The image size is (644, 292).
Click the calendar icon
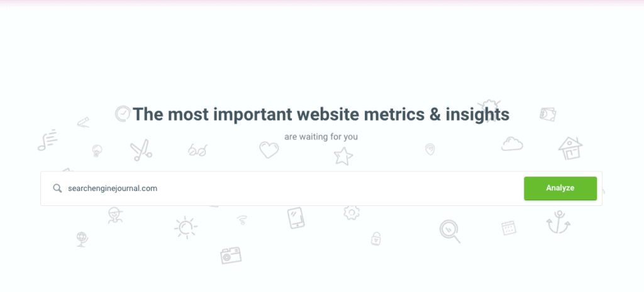coord(508,227)
